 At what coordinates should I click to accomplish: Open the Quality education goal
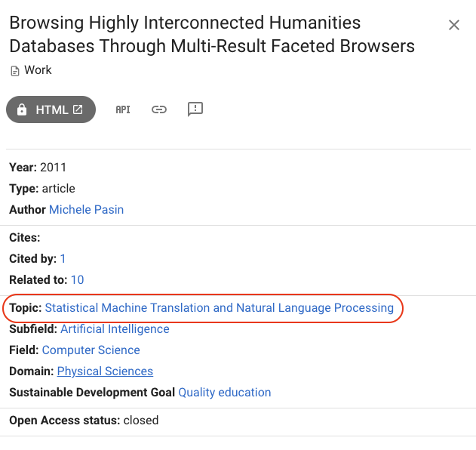[225, 393]
